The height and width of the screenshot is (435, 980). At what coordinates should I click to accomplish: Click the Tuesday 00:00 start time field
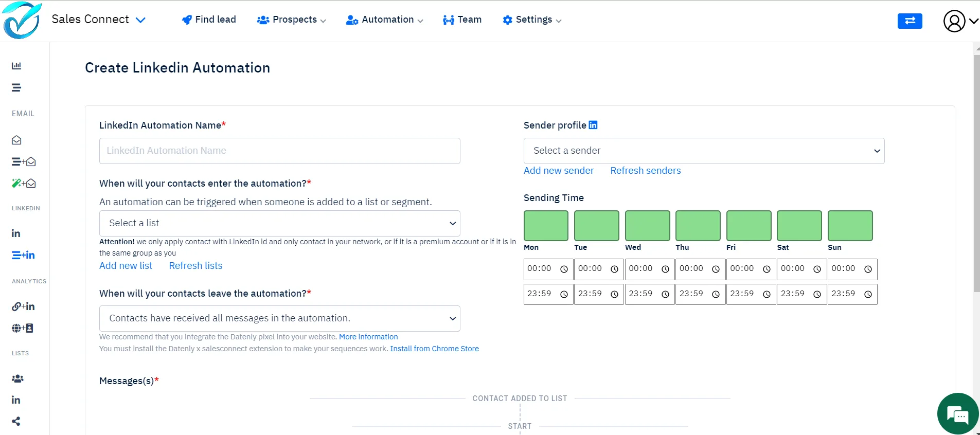[x=599, y=269]
